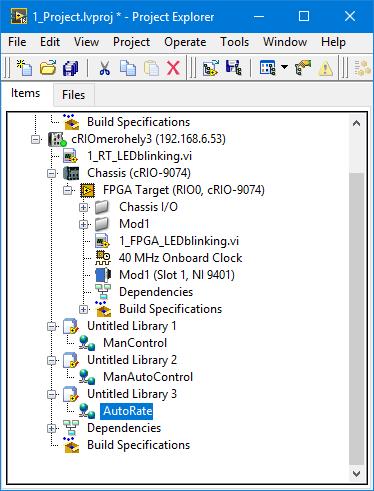Select the AutoRate variable label
Image resolution: width=374 pixels, height=491 pixels.
(x=127, y=411)
